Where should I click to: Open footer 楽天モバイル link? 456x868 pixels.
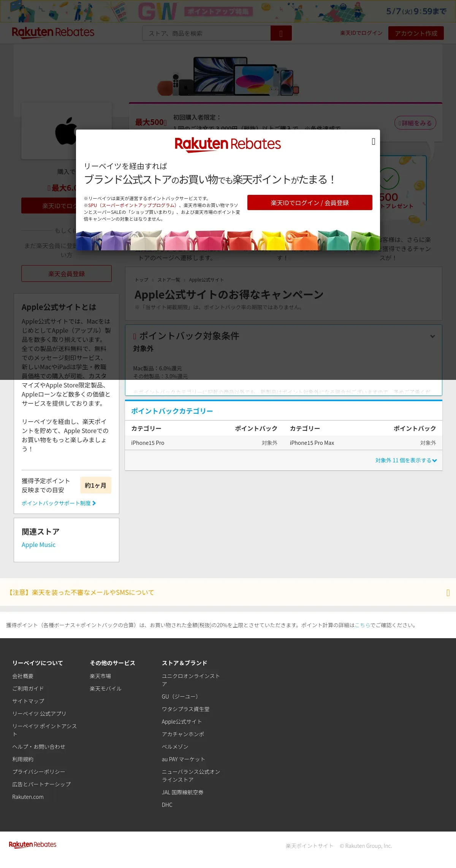[x=106, y=689]
